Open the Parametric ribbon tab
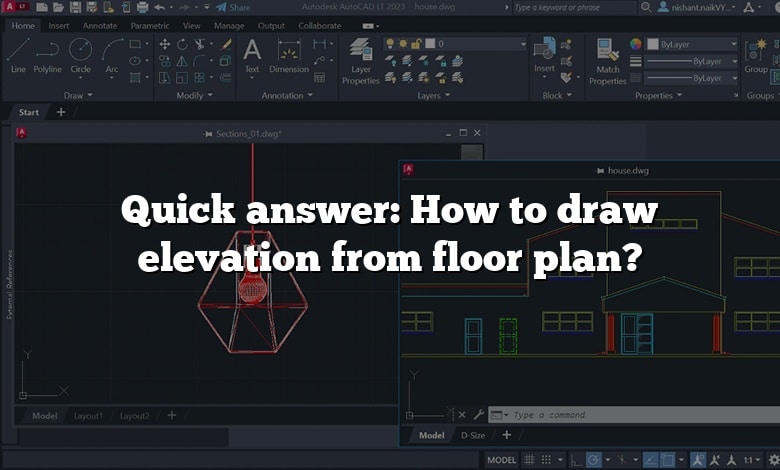The height and width of the screenshot is (470, 780). (x=150, y=25)
